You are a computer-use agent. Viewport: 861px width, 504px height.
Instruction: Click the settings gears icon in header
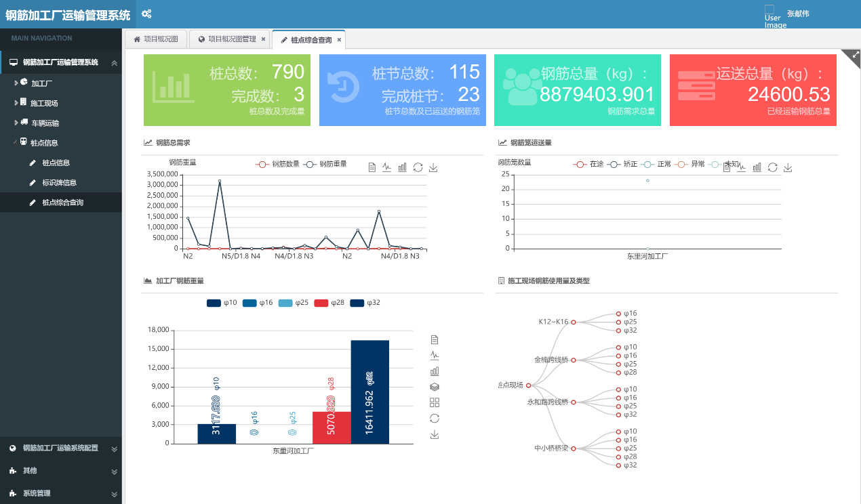click(x=146, y=14)
